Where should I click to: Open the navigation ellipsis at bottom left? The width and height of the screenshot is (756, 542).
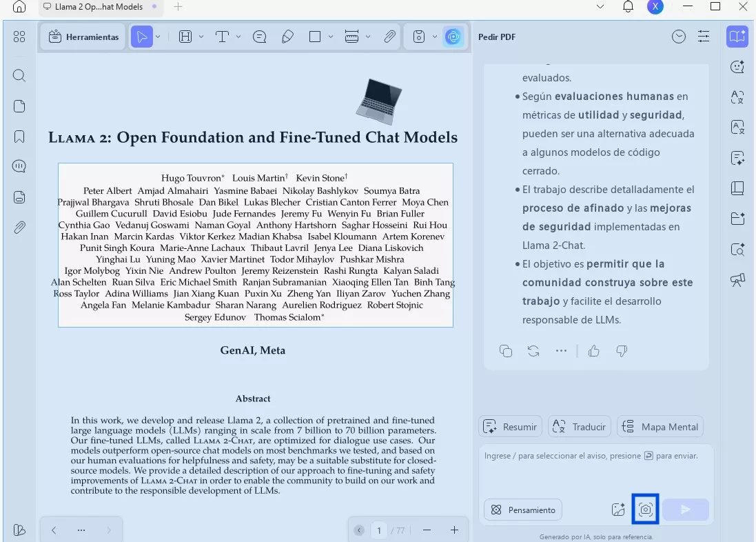point(81,530)
